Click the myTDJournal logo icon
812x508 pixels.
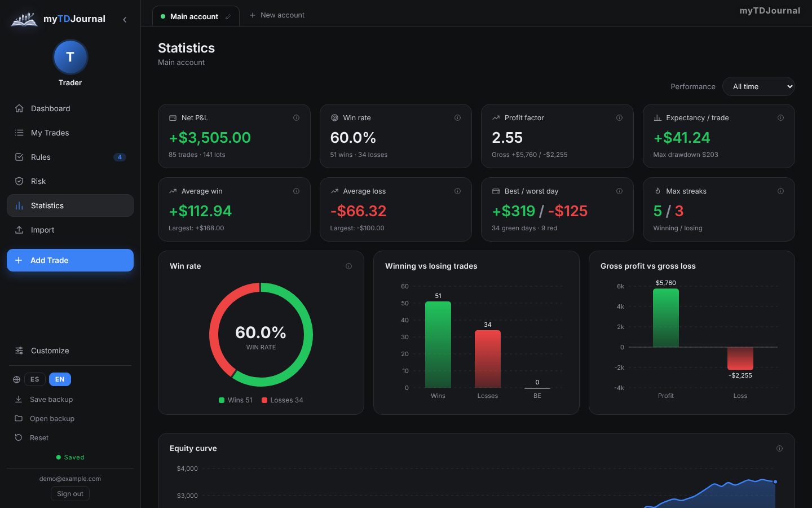coord(24,19)
